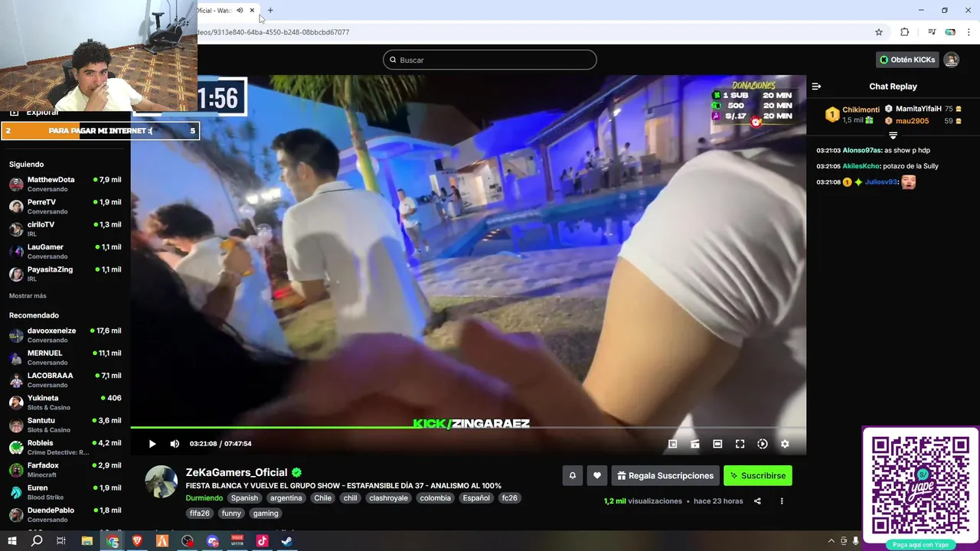The height and width of the screenshot is (551, 980).
Task: Open LACOBRAAA recommended channel
Action: coord(65,380)
